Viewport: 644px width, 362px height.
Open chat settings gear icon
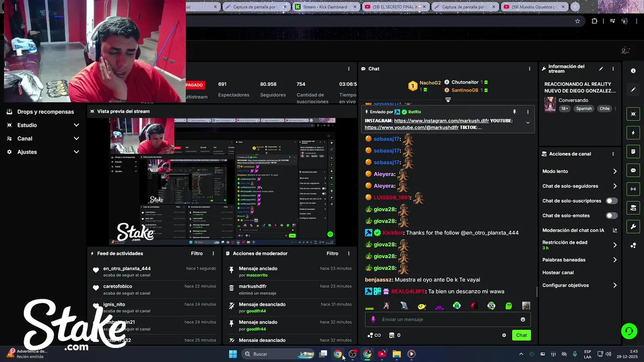(x=504, y=335)
